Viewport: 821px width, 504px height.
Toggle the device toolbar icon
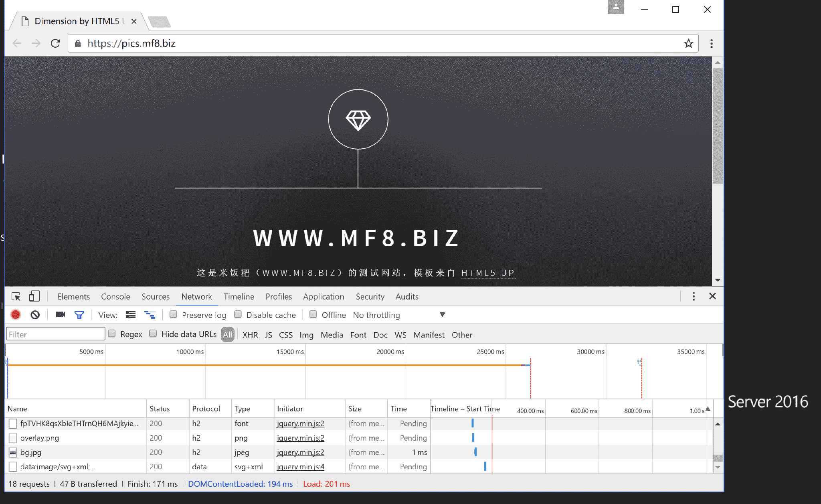coord(34,296)
